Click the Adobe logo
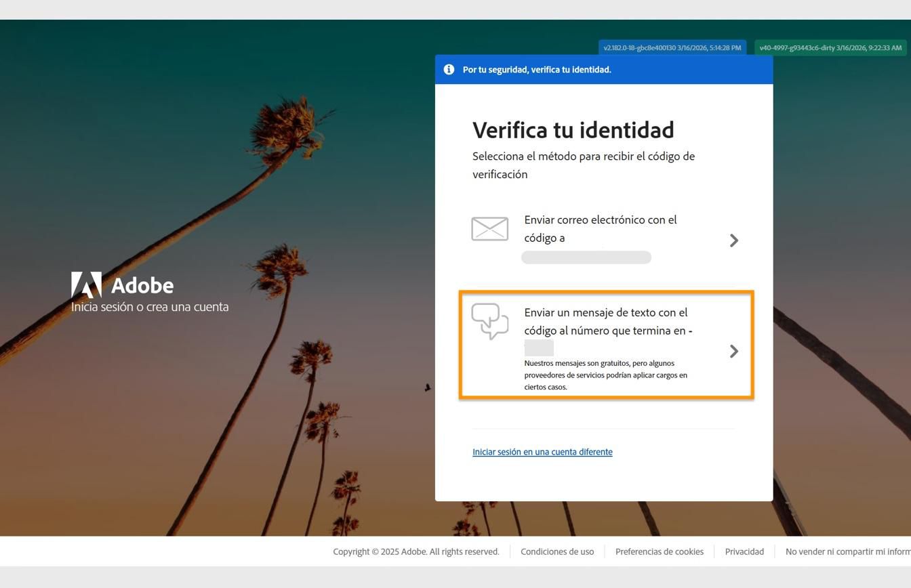911x588 pixels. (122, 285)
